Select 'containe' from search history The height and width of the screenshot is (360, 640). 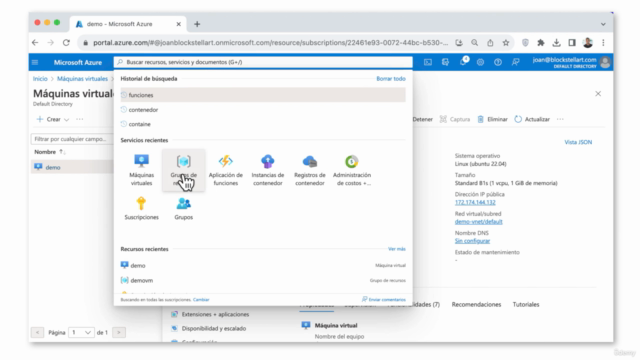click(263, 124)
